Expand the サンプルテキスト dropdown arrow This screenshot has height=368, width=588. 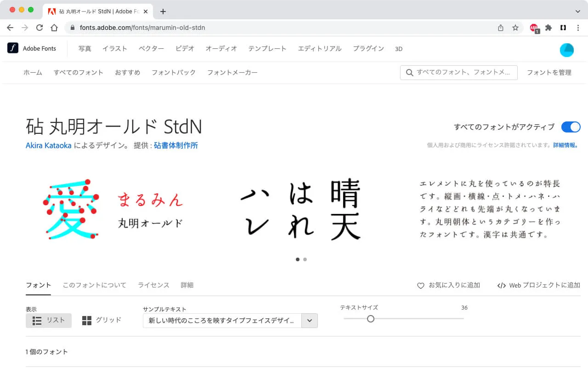(309, 321)
